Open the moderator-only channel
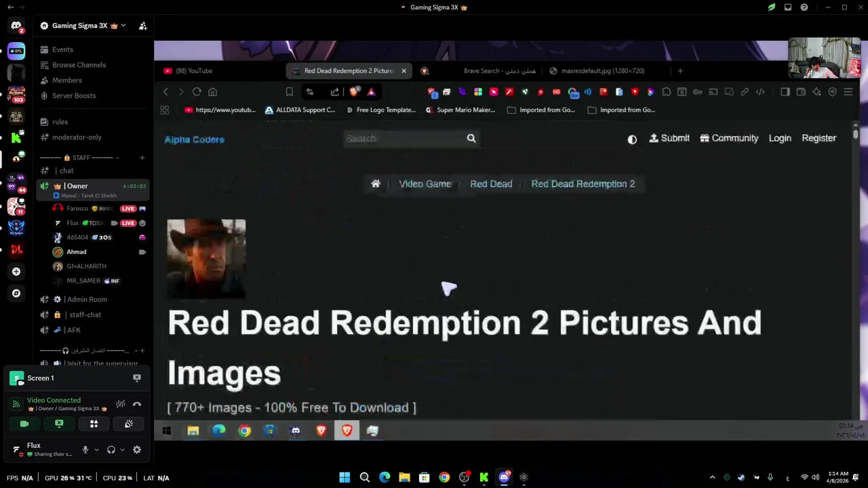This screenshot has width=868, height=488. pos(93,137)
